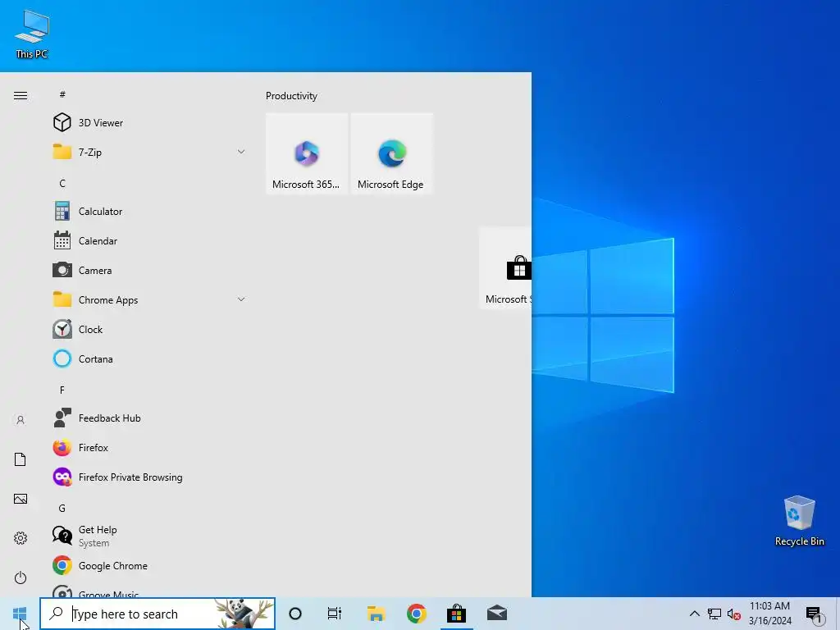The image size is (840, 630).
Task: Open Task View on the taskbar
Action: [x=335, y=614]
